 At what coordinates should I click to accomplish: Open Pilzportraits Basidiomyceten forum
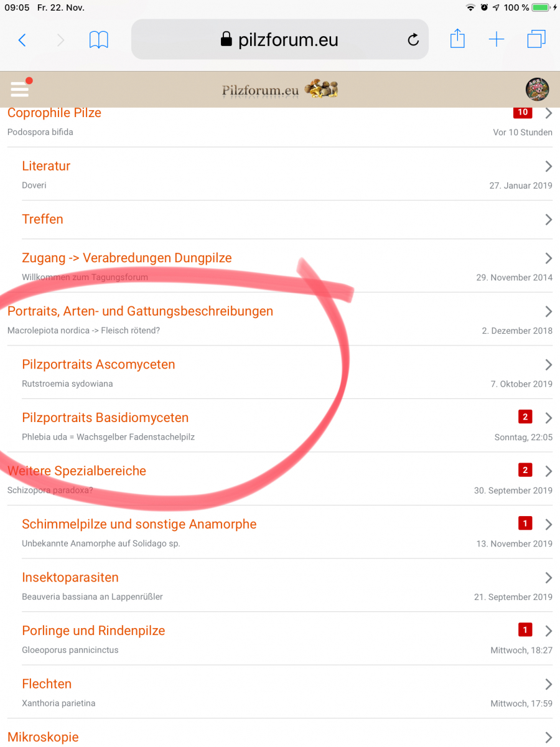tap(105, 418)
